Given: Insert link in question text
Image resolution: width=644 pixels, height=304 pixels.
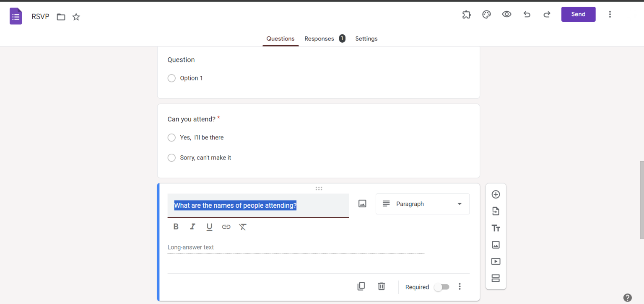Looking at the screenshot, I should 226,227.
